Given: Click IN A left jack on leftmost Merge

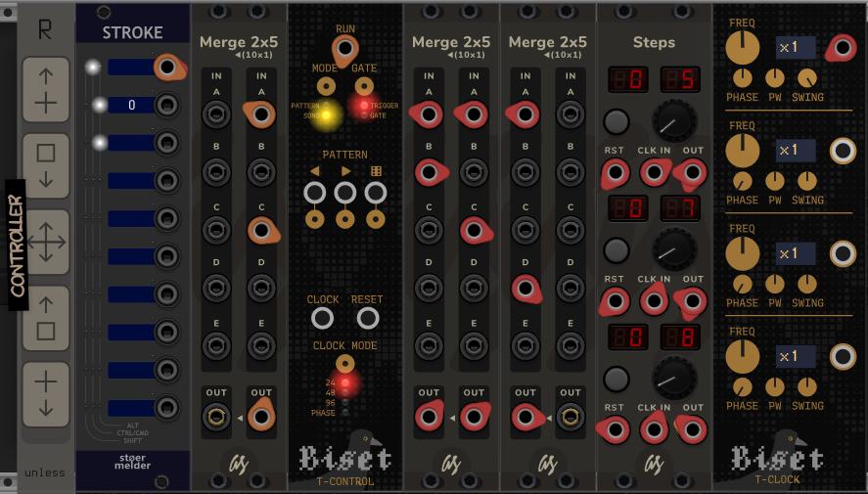Looking at the screenshot, I should coord(216,114).
